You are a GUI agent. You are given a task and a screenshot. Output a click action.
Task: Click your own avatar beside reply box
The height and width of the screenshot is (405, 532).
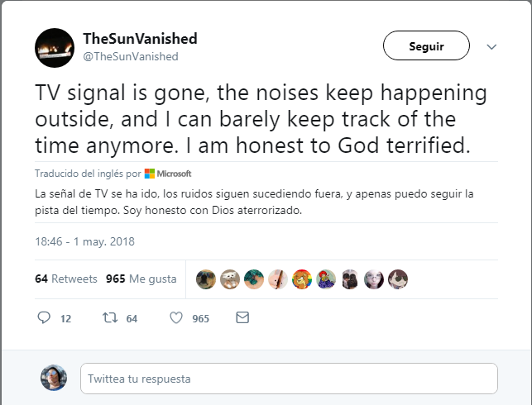point(54,378)
